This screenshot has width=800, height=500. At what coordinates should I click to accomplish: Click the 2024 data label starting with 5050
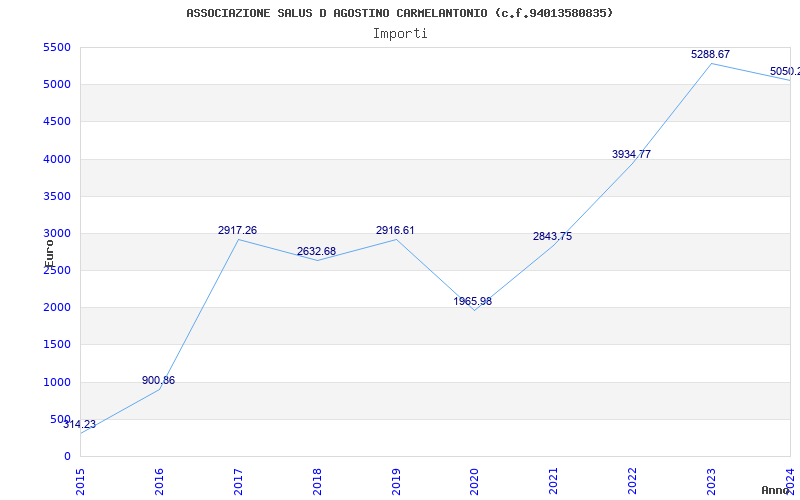point(785,71)
